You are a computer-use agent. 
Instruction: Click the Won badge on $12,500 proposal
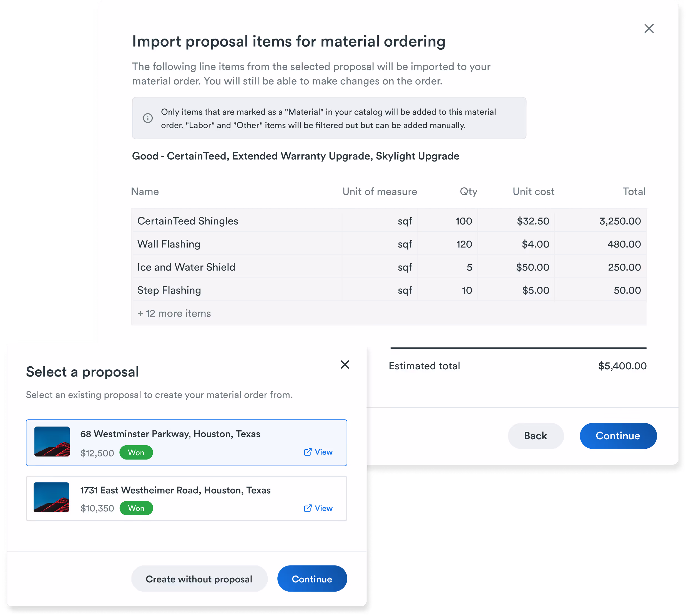136,453
